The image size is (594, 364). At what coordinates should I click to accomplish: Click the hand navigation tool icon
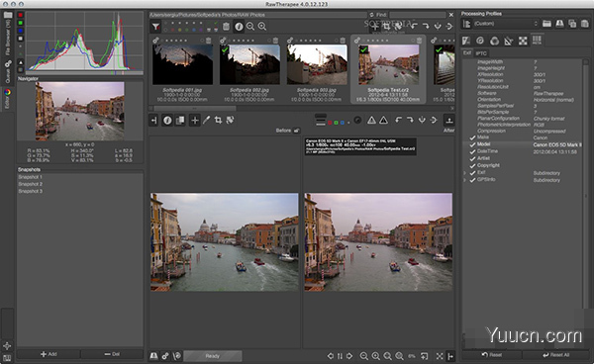pyautogui.click(x=195, y=121)
